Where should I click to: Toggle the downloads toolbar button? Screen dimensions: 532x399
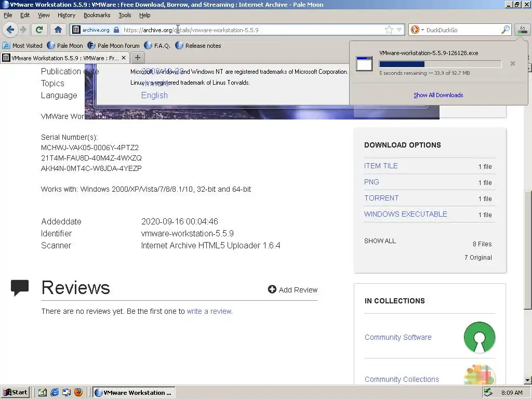[523, 30]
